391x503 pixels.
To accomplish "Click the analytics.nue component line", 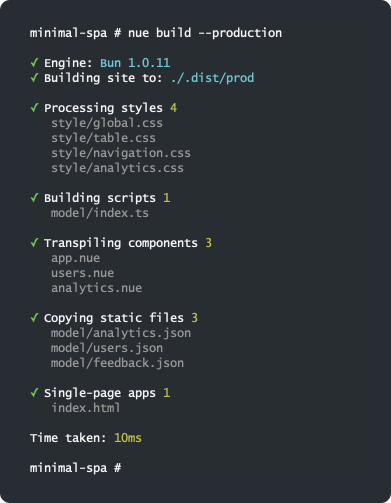I will [96, 288].
